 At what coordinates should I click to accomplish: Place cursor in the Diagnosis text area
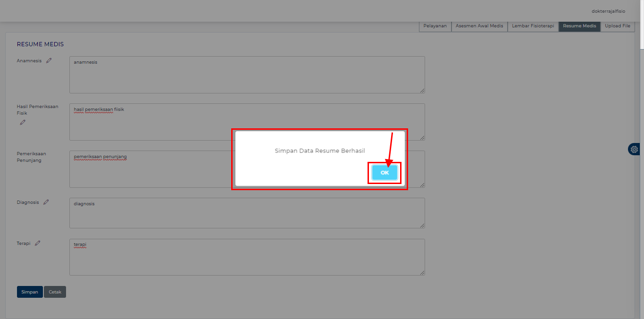pyautogui.click(x=247, y=215)
